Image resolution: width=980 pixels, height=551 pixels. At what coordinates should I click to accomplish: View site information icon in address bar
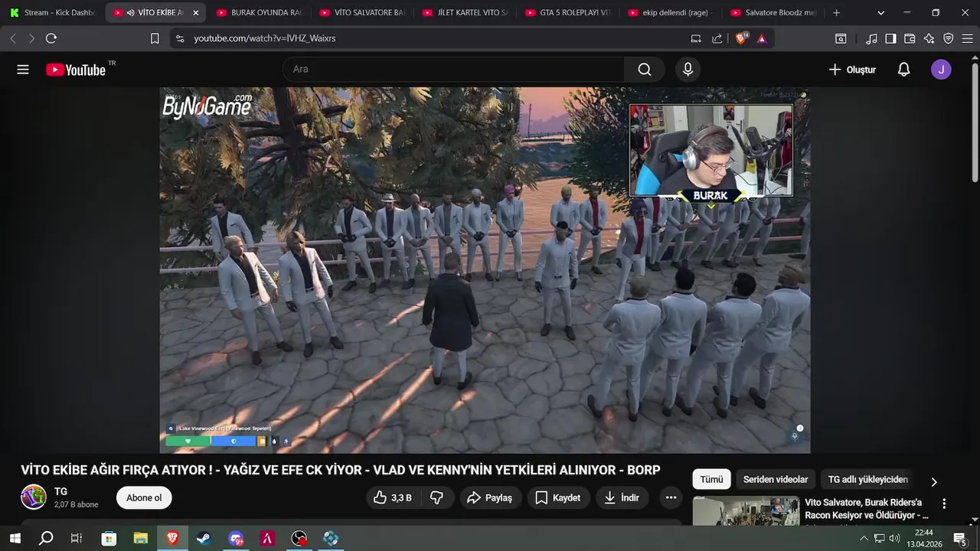pos(180,38)
